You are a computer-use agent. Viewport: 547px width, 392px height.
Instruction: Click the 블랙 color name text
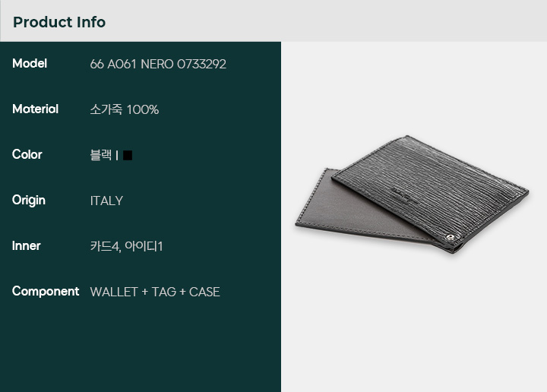click(x=101, y=155)
